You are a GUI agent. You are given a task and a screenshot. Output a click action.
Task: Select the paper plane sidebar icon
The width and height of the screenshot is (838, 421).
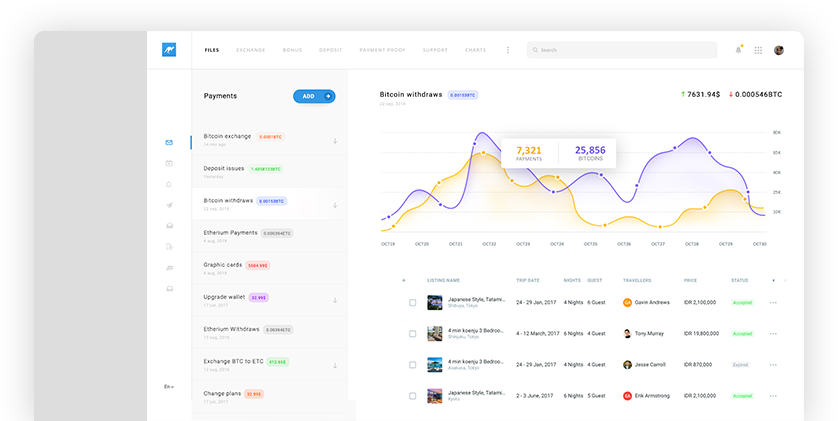[169, 205]
